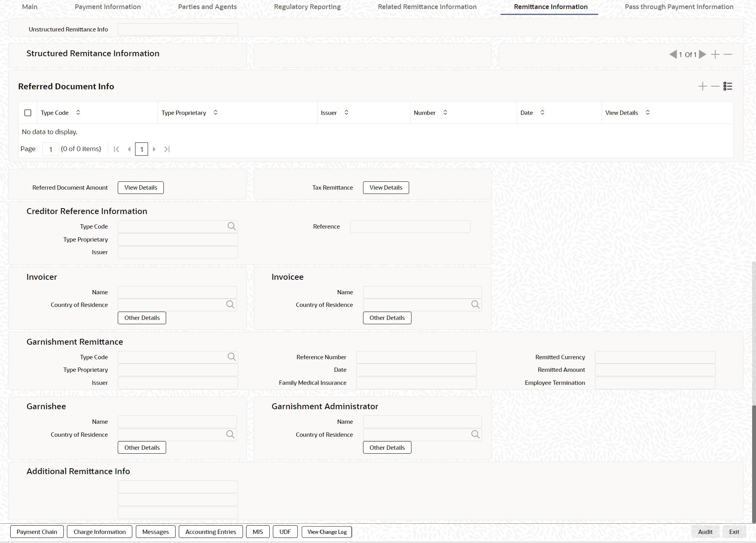Sort the Type Code column

[x=78, y=113]
